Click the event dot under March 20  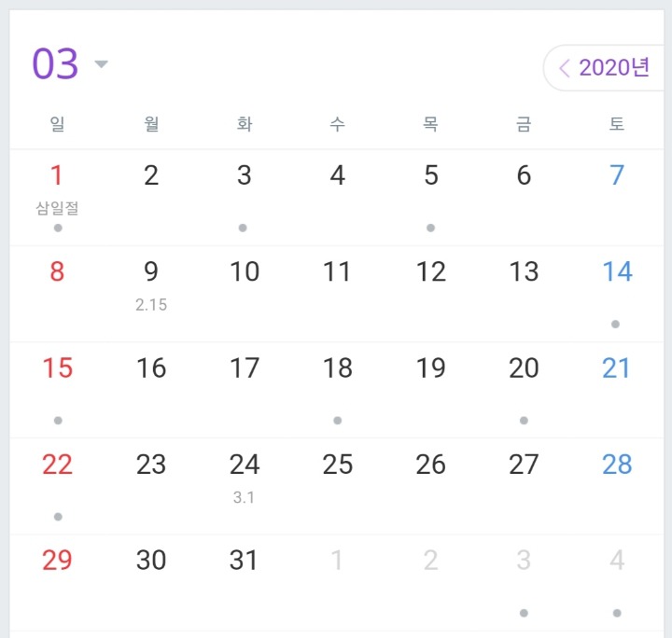click(x=524, y=421)
